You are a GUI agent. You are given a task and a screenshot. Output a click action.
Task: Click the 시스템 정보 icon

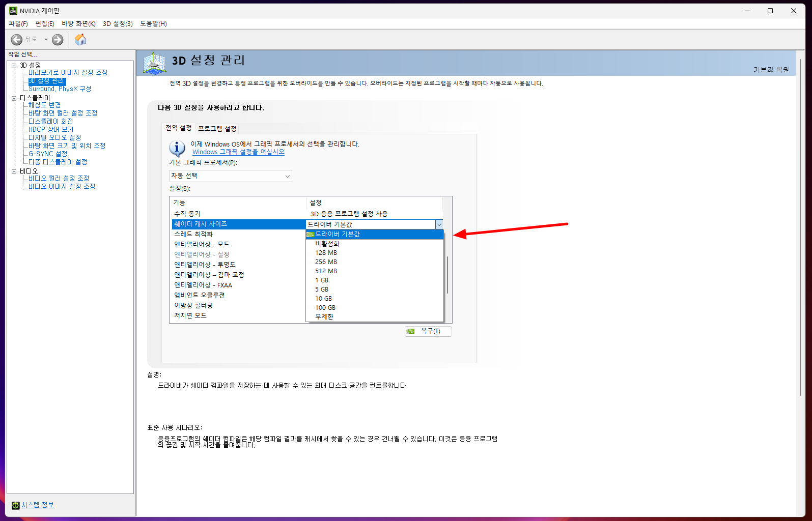(x=15, y=505)
